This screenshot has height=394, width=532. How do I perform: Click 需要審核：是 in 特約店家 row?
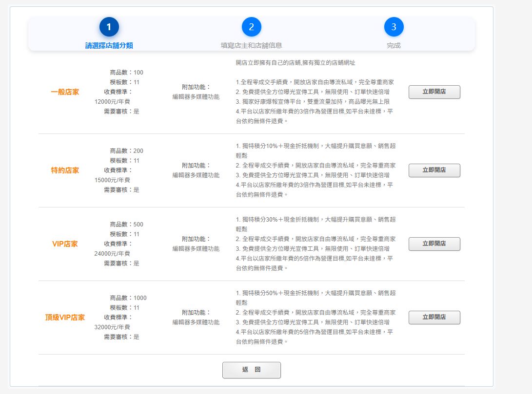pos(121,190)
